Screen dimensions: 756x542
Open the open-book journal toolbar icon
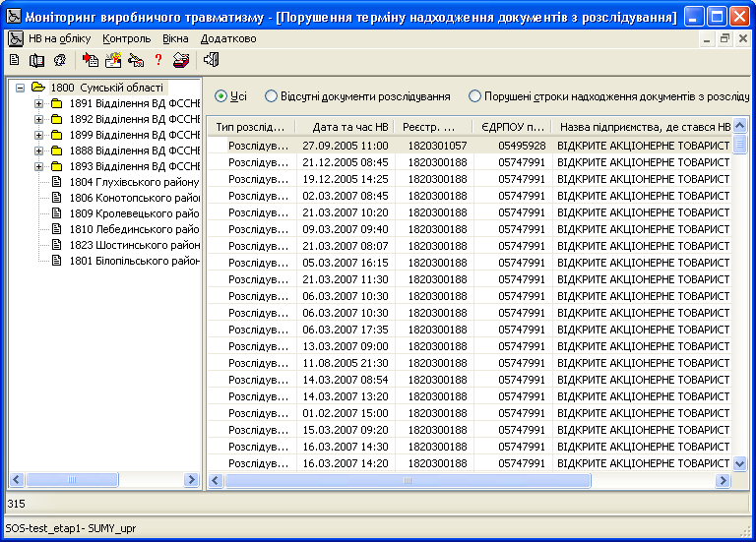point(36,60)
